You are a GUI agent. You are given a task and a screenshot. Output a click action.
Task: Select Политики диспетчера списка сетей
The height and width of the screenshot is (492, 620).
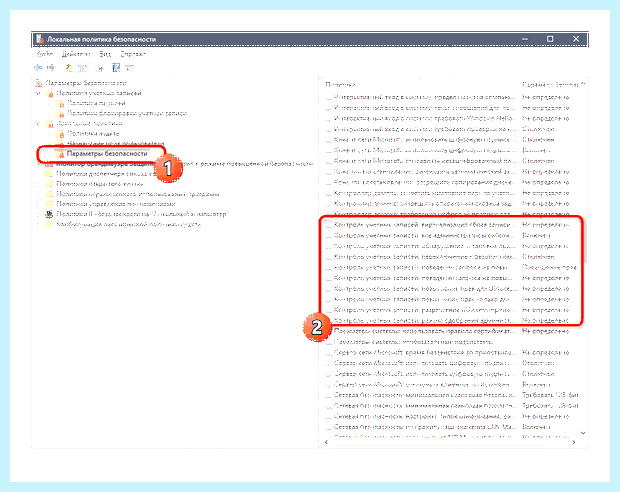coord(106,174)
